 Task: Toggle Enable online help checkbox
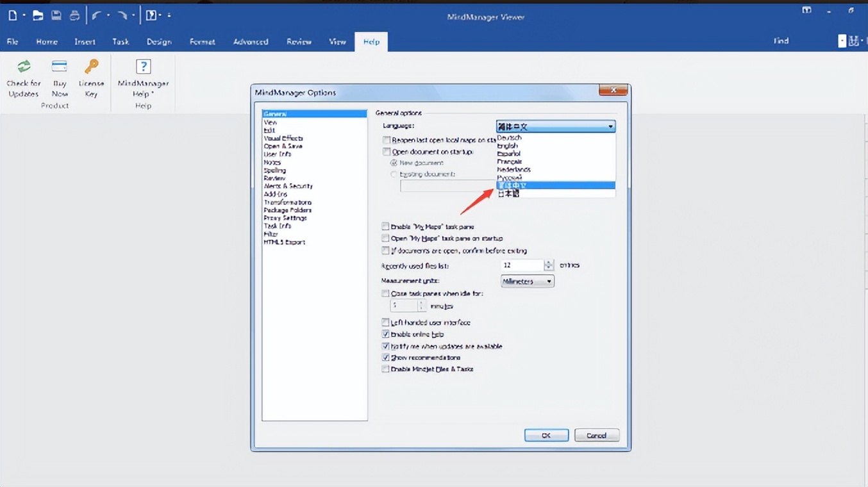(385, 334)
